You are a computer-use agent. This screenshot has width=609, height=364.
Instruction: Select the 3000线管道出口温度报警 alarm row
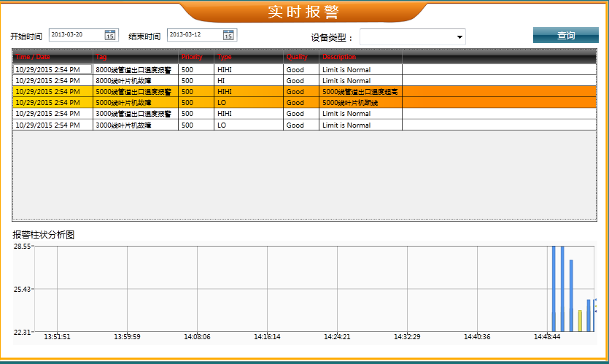[x=135, y=114]
